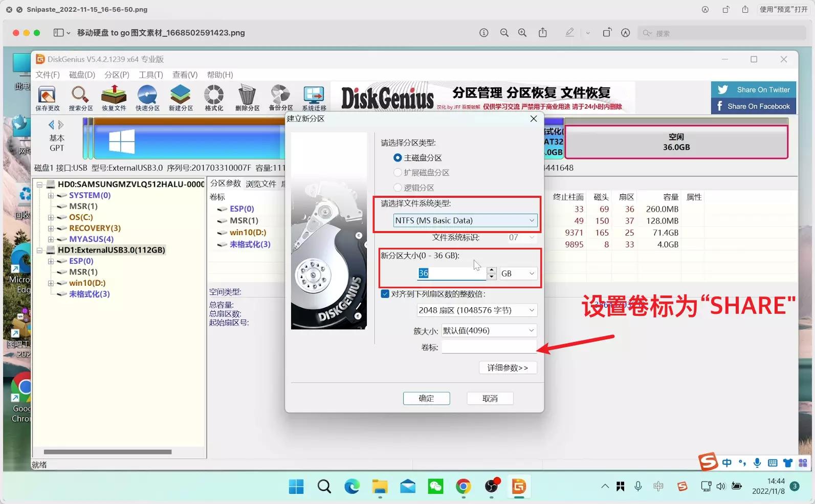Click the Preview markup pen icon

coord(569,33)
